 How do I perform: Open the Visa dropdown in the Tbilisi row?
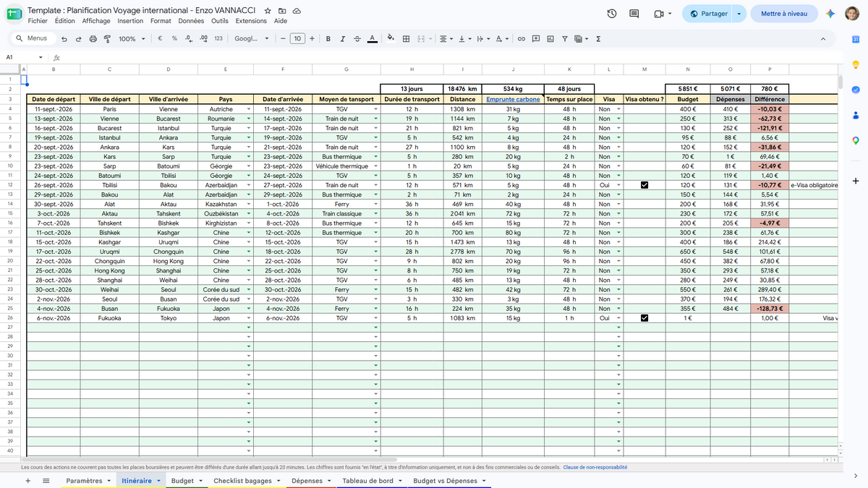point(618,185)
